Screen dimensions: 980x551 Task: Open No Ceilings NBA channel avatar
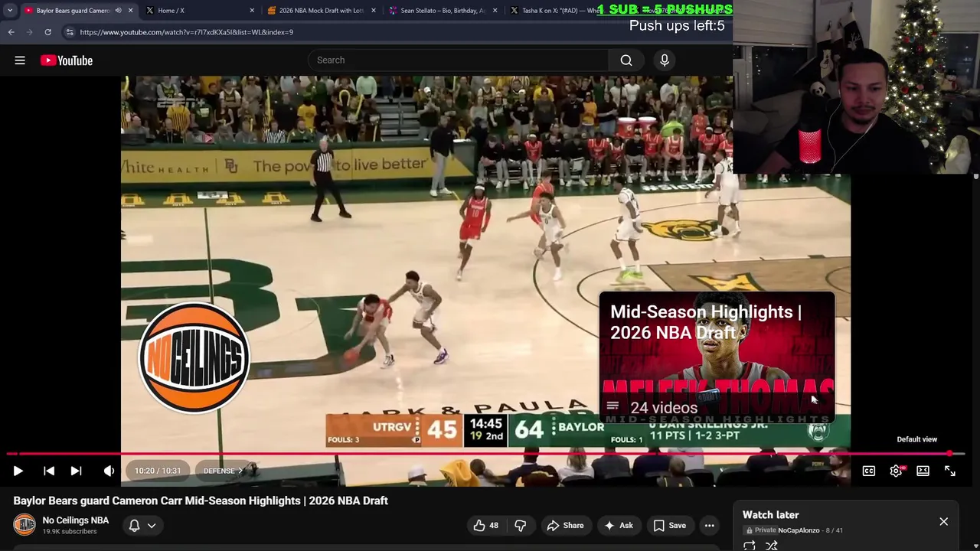tap(24, 525)
